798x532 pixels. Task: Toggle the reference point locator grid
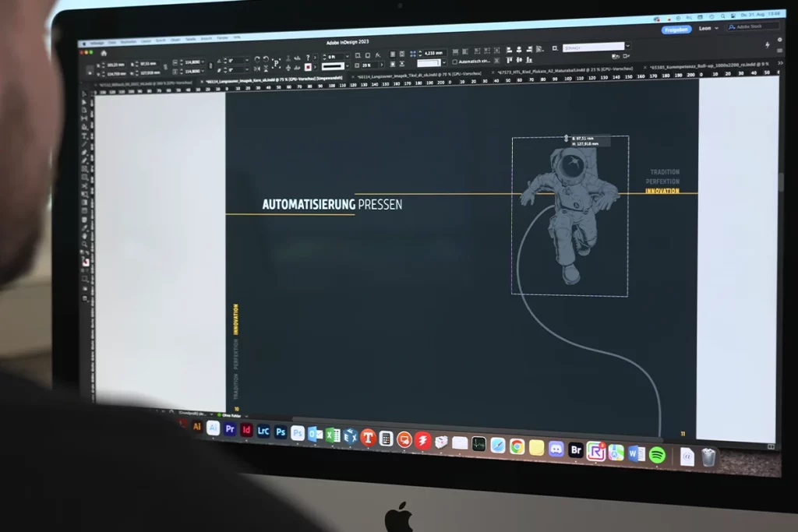point(90,69)
